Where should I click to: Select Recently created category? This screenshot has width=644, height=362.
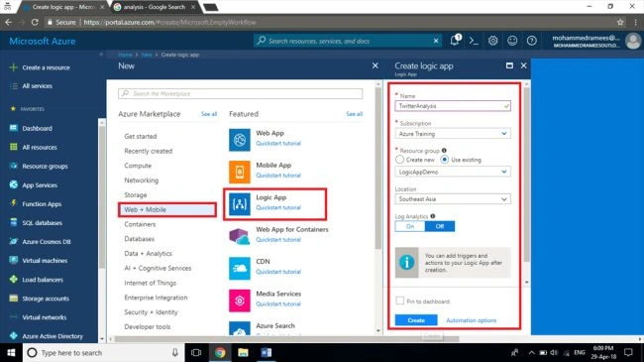(149, 151)
